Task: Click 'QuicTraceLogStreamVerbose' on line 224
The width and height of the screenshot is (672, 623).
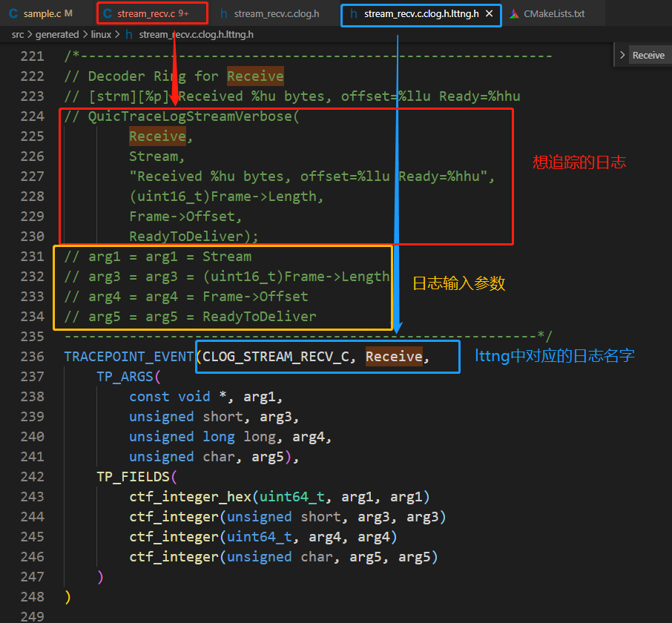Action: coord(190,116)
